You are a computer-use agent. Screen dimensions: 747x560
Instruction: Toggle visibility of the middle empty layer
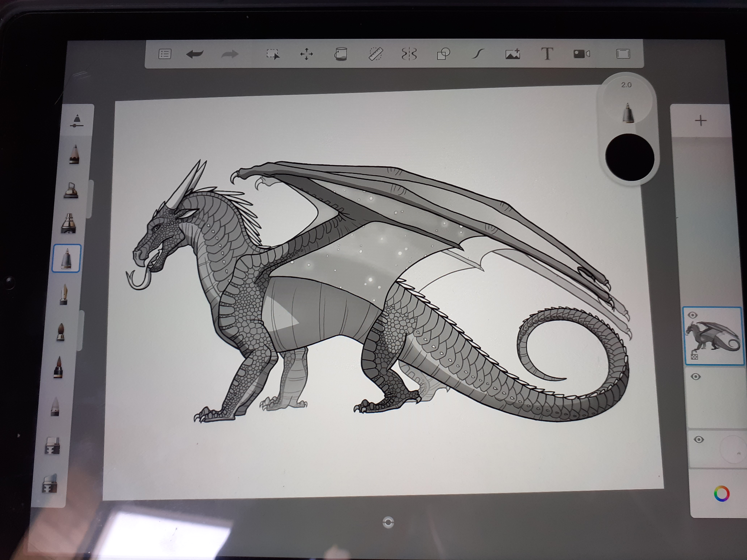695,376
